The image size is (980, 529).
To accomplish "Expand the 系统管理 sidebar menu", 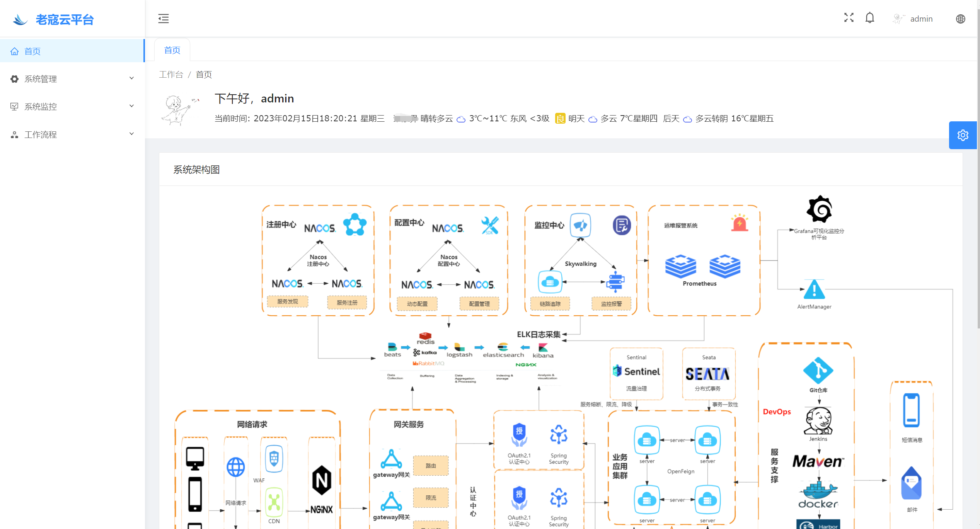I will point(71,78).
